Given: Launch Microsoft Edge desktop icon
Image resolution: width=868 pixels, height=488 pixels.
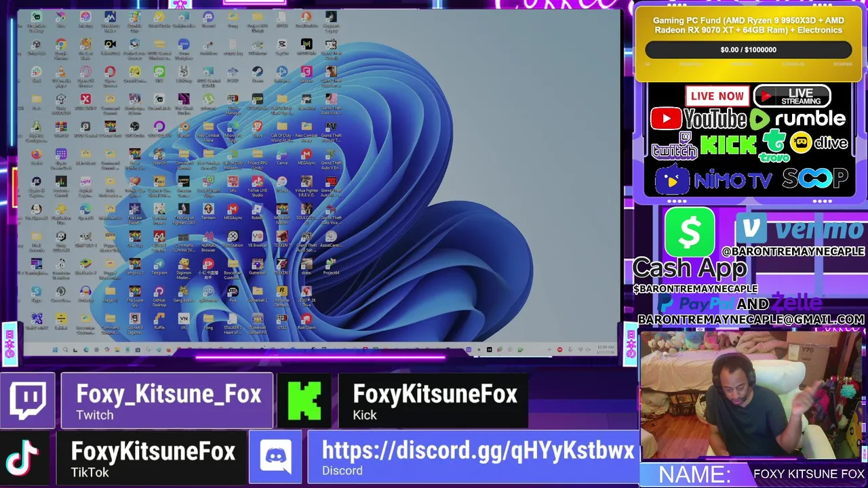Looking at the screenshot, I should click(233, 126).
